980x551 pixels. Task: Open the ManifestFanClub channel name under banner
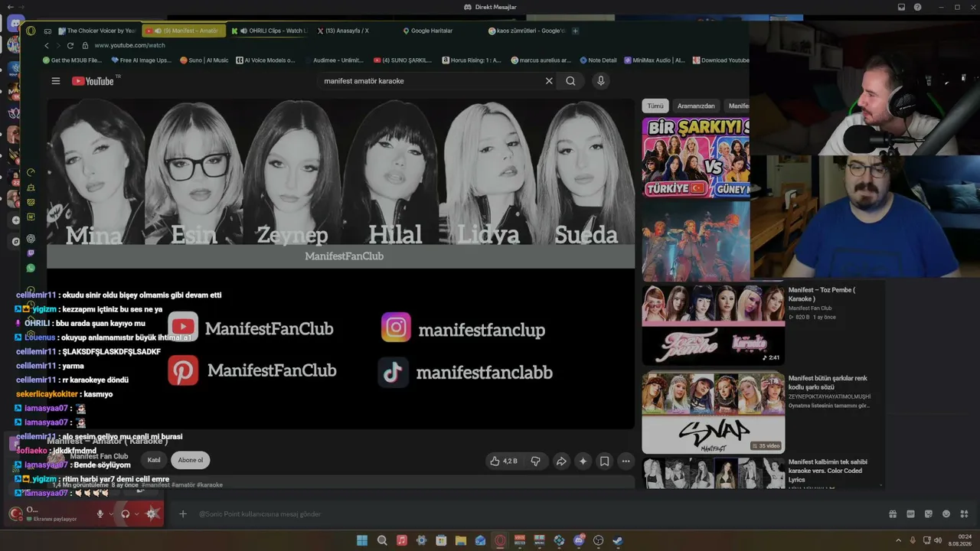[x=345, y=256]
